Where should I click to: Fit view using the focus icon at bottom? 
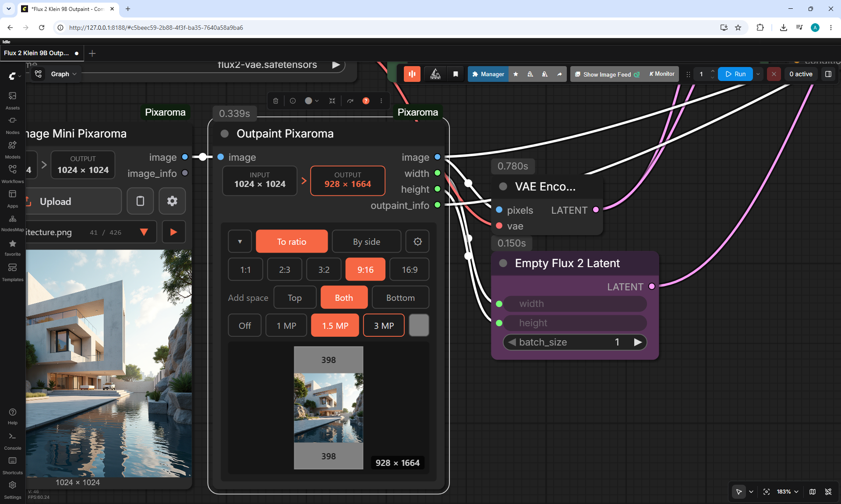tap(767, 492)
